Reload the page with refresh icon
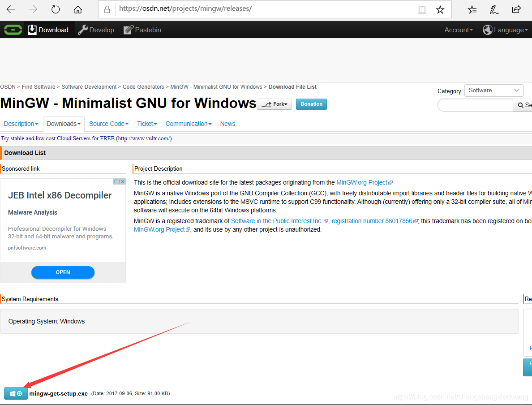 (x=55, y=9)
